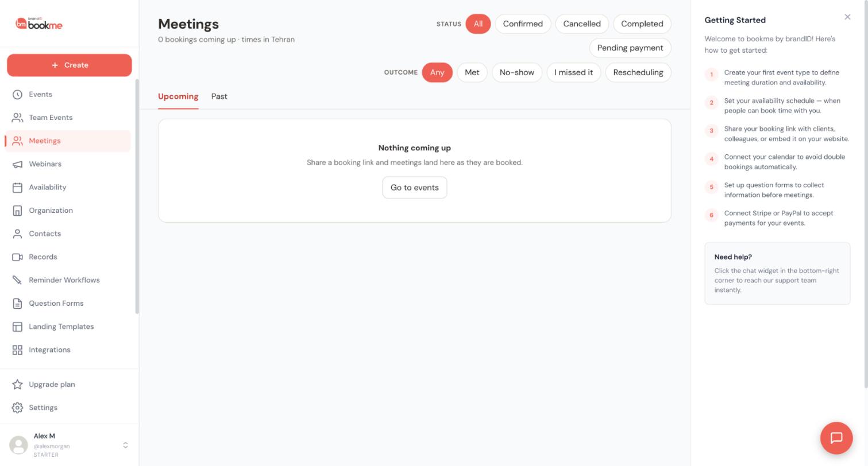The width and height of the screenshot is (868, 466).
Task: Click step 3 share booking link text
Action: coord(786,134)
